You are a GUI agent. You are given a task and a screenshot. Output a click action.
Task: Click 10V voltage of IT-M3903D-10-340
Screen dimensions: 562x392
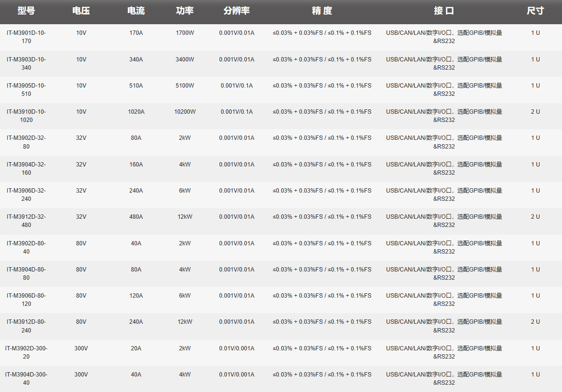coord(81,60)
